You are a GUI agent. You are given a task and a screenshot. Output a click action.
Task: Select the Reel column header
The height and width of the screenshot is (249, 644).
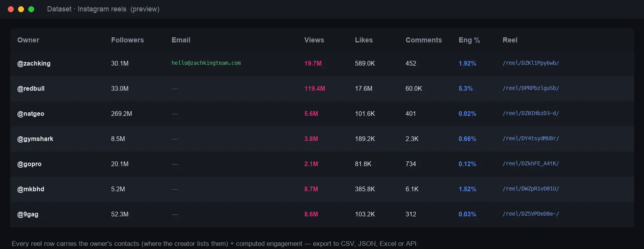pyautogui.click(x=510, y=40)
